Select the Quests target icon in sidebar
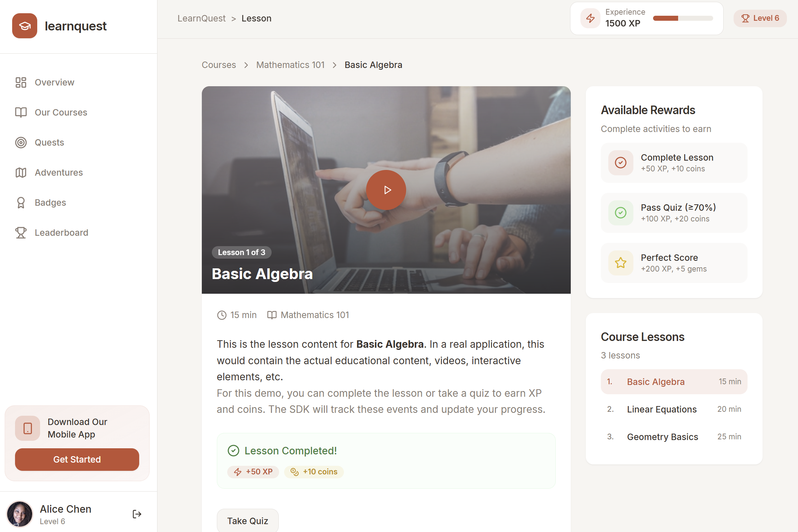Viewport: 798px width, 532px height. (x=21, y=142)
